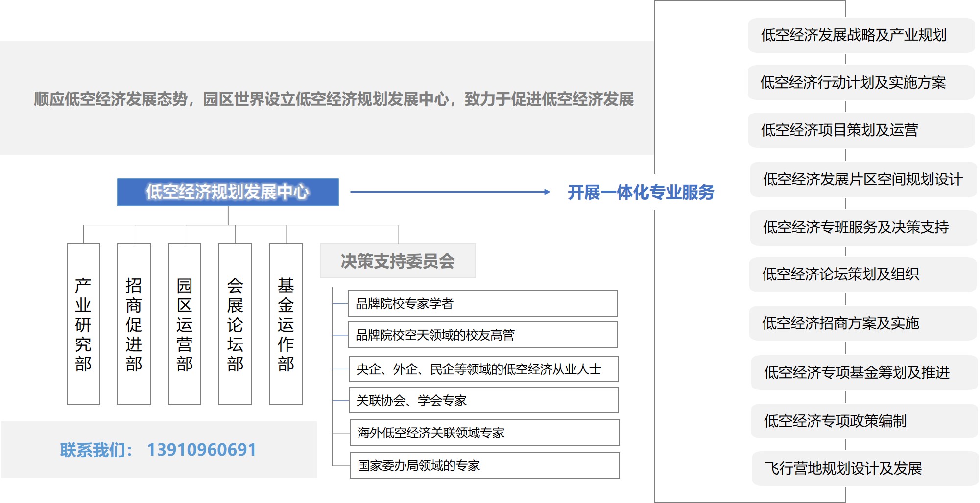Click 低空经济项目策划及运营 box
Viewport: 980px width, 503px height.
[x=861, y=130]
